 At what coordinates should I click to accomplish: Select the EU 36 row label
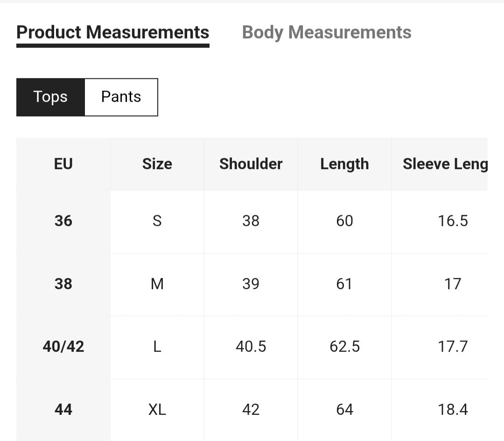point(63,220)
